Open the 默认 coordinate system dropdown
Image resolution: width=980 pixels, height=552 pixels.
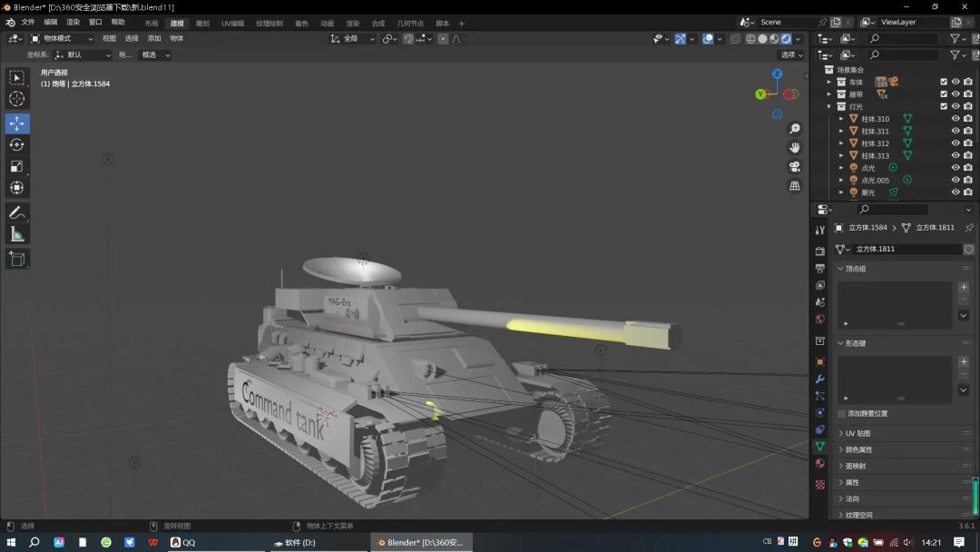(83, 55)
